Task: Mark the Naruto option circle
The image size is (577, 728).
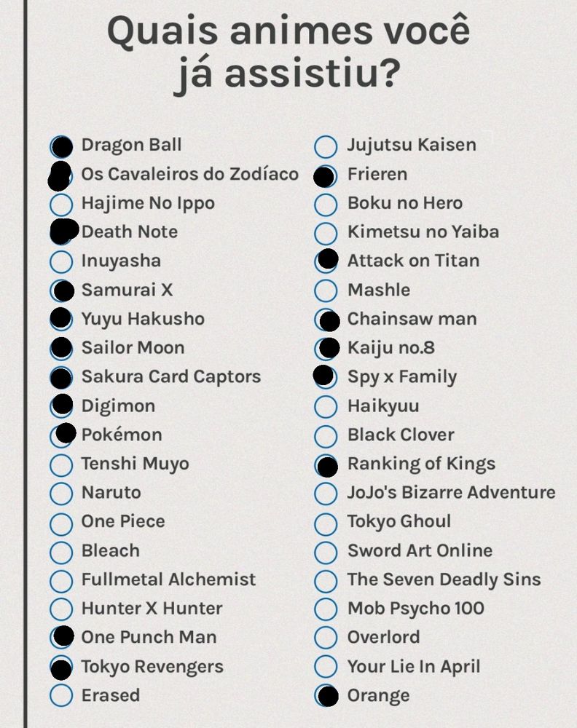Action: click(x=61, y=494)
